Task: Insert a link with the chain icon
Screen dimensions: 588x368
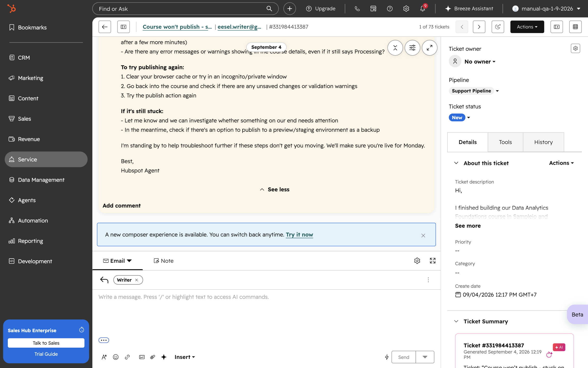Action: (127, 357)
